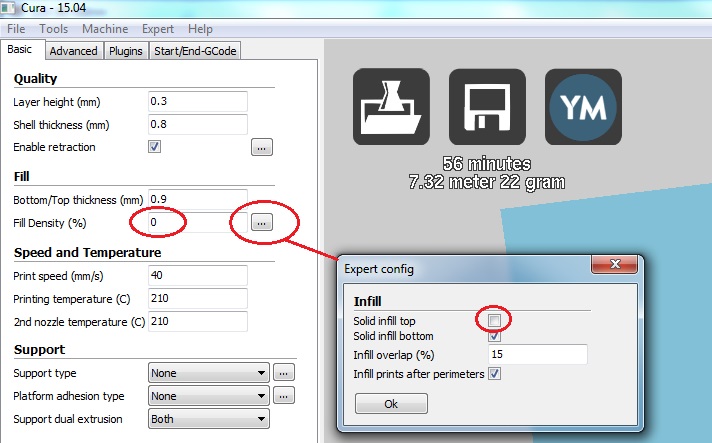Click the 'Support' section heading
712x443 pixels.
point(40,349)
